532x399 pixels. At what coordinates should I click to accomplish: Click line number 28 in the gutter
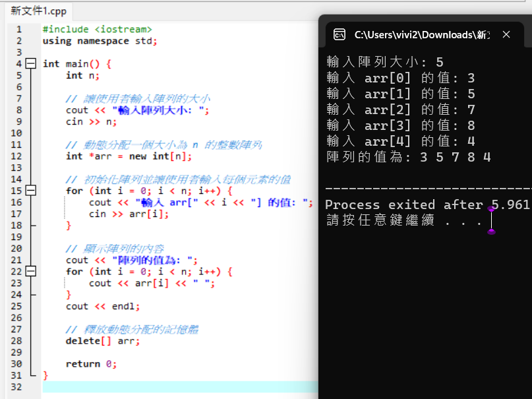16,341
